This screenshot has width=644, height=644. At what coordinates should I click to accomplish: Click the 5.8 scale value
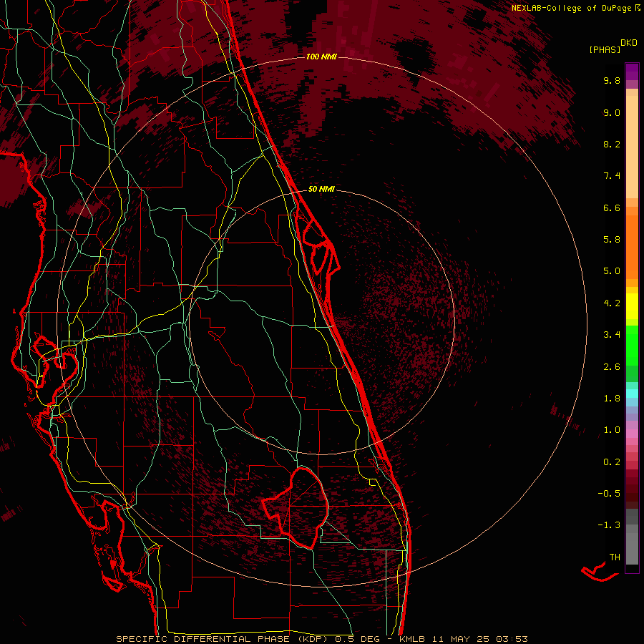click(x=612, y=239)
